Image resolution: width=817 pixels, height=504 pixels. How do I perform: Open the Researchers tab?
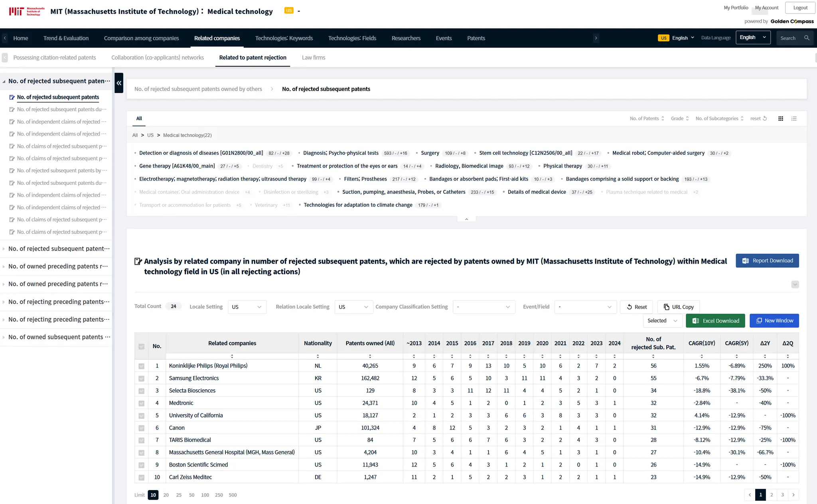click(x=406, y=38)
